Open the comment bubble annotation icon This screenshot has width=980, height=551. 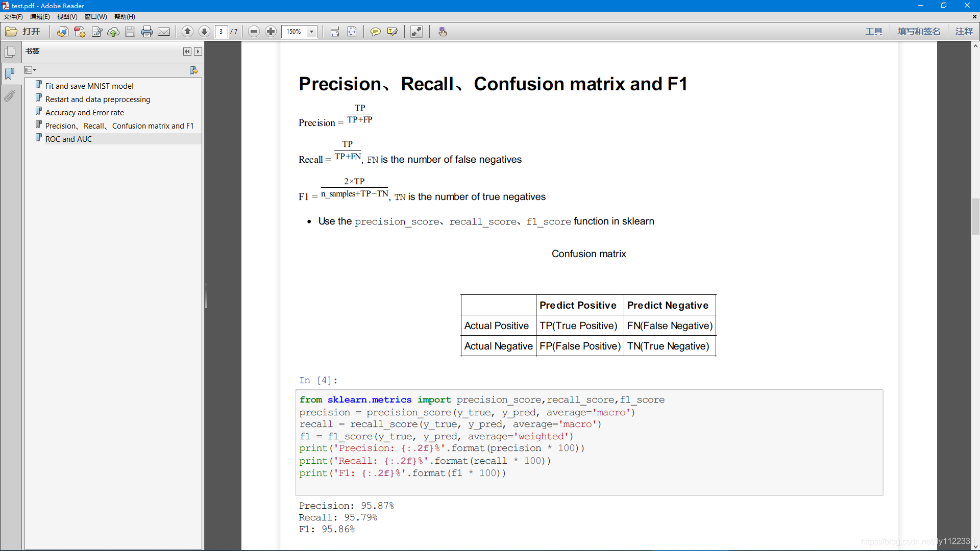376,31
